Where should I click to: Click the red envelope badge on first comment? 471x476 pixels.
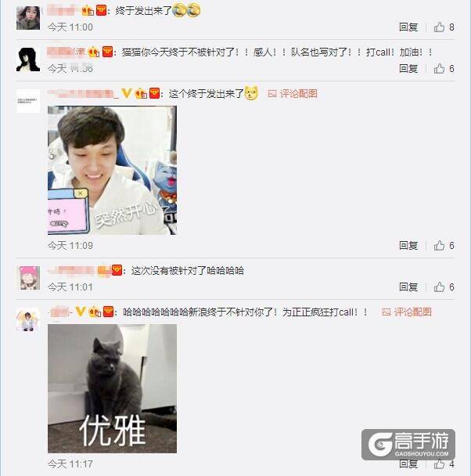(x=101, y=11)
